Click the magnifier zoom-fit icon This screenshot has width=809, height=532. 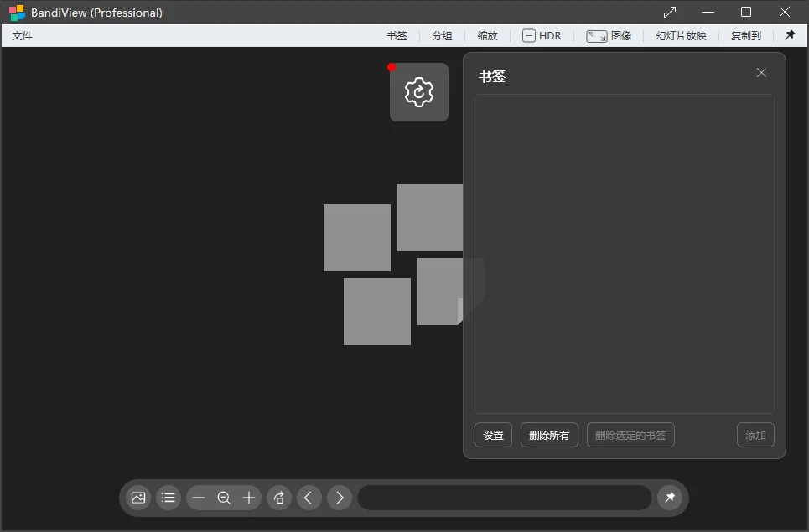coord(223,498)
